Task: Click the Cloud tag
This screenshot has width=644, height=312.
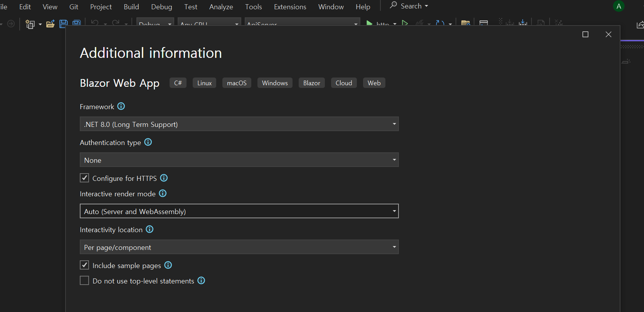Action: pos(344,83)
